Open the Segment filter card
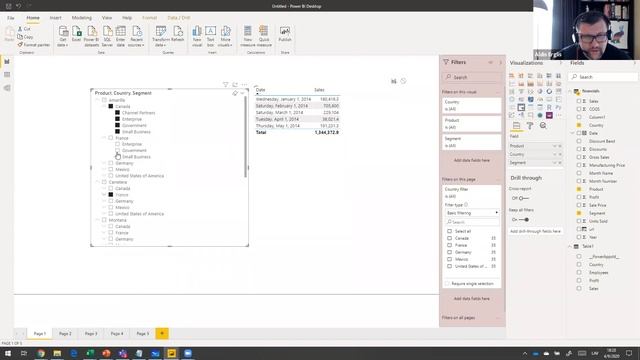Screen dimensions: 640x360 [x=471, y=142]
